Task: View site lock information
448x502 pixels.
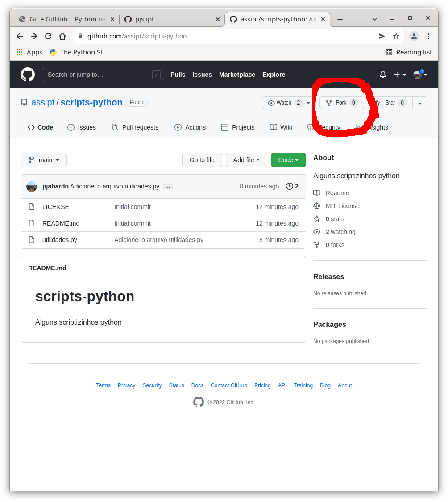Action: point(80,36)
